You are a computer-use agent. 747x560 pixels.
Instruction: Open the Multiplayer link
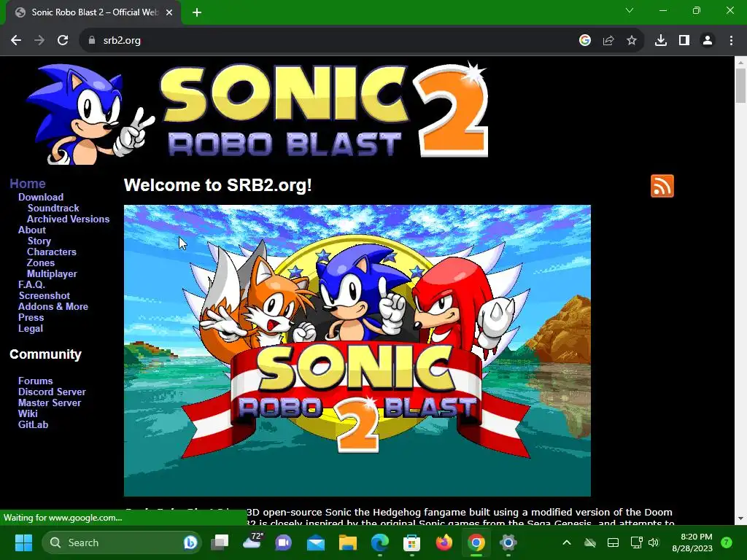click(x=52, y=274)
